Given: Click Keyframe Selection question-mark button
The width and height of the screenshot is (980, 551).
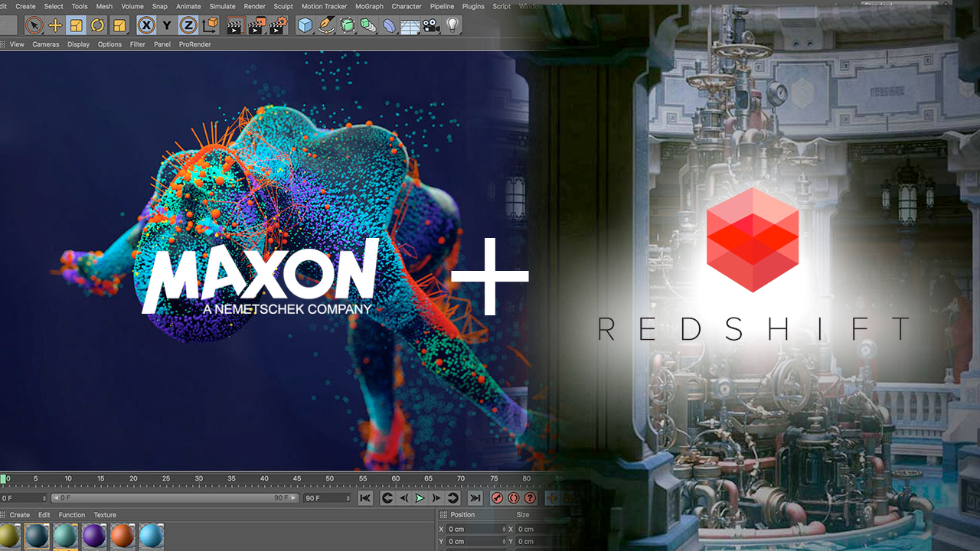Looking at the screenshot, I should [529, 498].
